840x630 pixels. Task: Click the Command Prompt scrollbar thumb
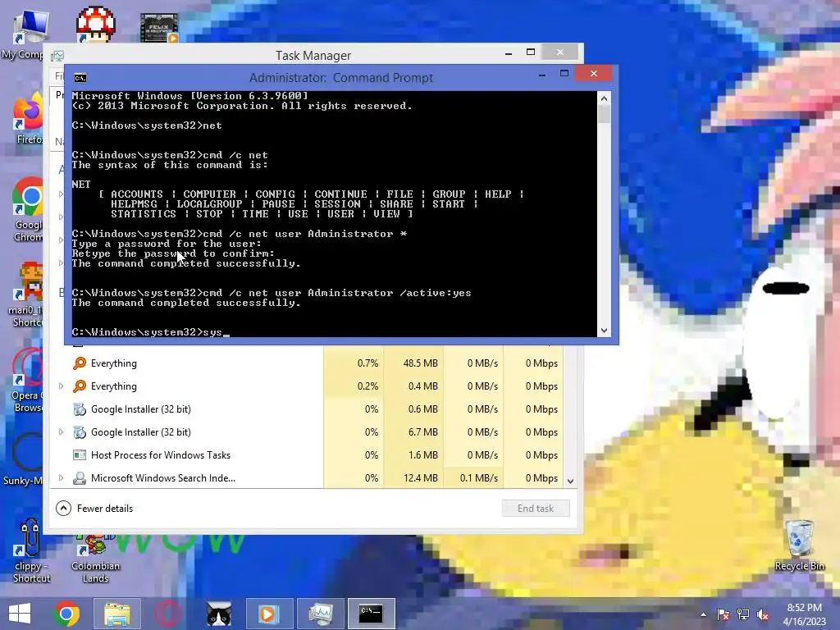[x=604, y=114]
